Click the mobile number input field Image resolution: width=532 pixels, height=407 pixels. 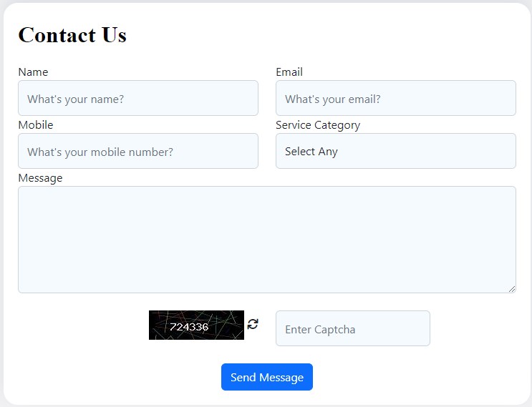[138, 152]
